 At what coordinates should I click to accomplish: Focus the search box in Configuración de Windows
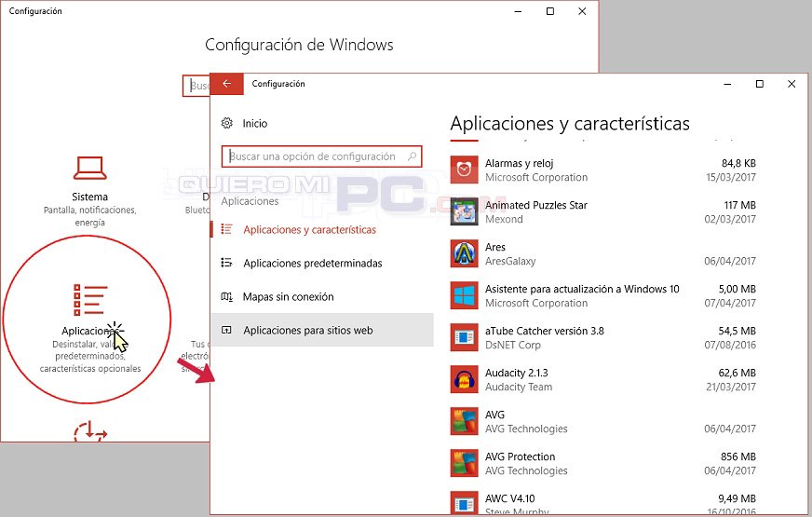click(196, 86)
